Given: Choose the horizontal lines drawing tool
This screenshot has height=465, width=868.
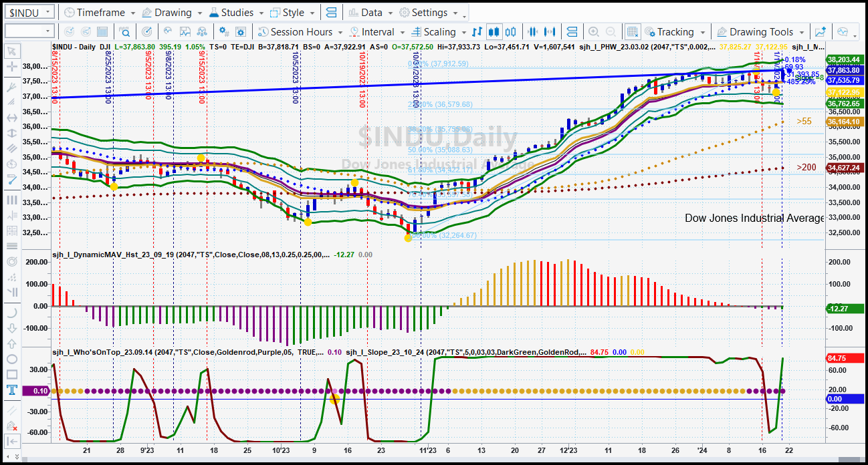Looking at the screenshot, I should (x=11, y=245).
